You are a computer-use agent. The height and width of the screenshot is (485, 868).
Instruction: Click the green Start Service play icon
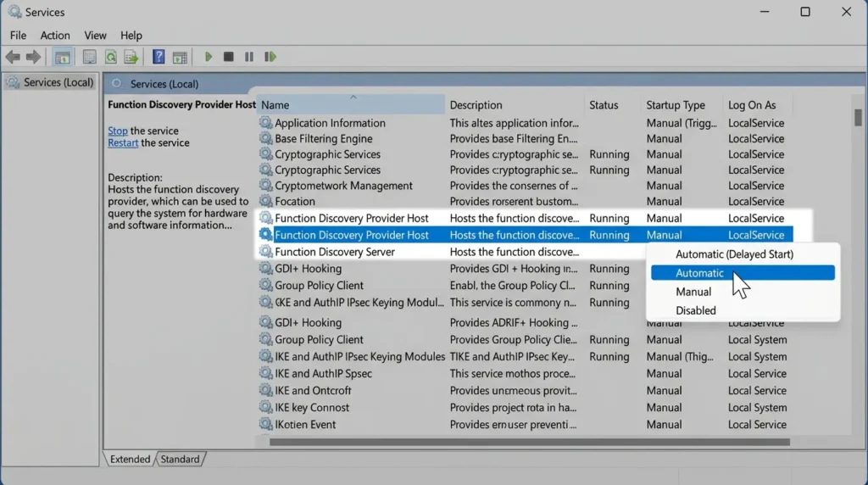point(209,57)
